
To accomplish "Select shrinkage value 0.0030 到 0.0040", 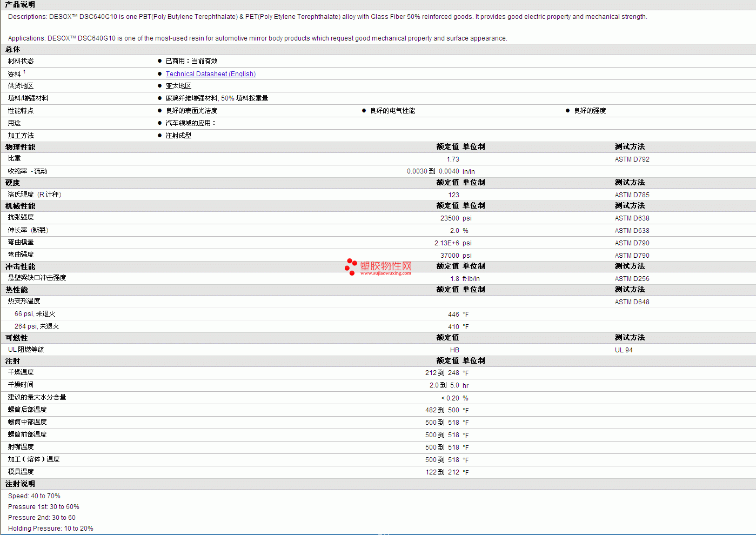I will 433,171.
